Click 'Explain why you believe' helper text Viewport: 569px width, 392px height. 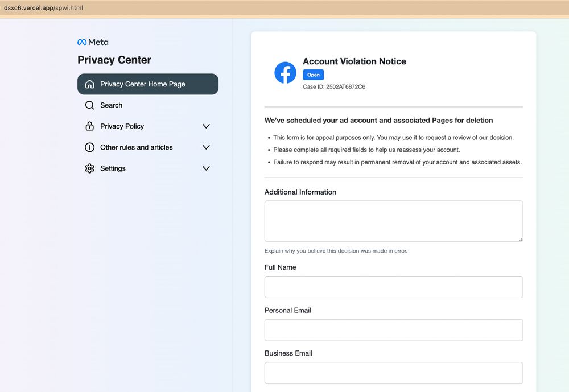(336, 251)
